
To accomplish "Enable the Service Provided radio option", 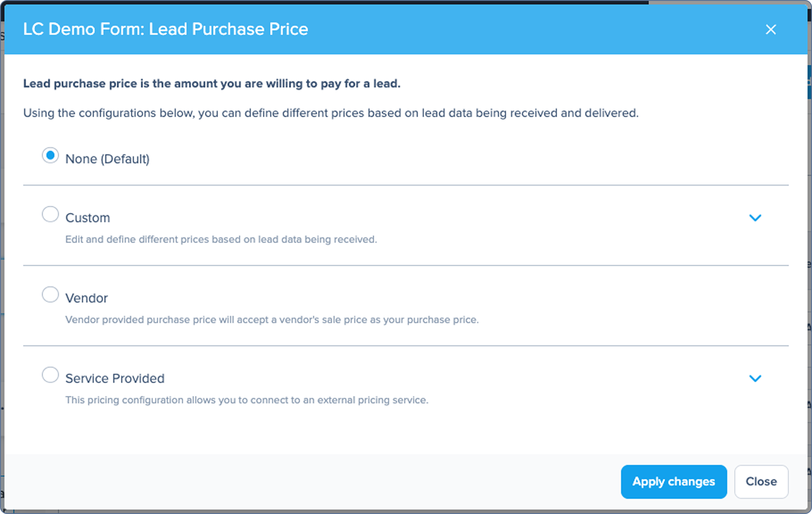I will point(50,375).
